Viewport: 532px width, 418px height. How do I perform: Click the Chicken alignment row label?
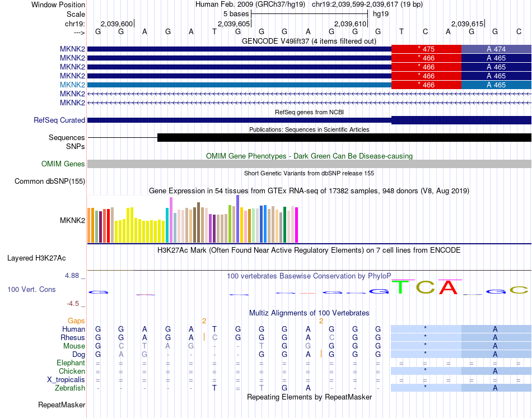point(72,371)
